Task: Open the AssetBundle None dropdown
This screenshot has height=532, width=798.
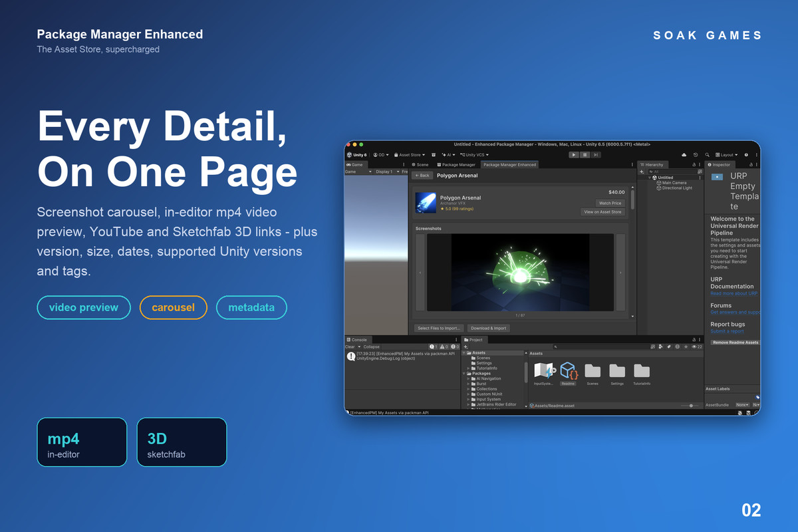Action: pos(742,404)
